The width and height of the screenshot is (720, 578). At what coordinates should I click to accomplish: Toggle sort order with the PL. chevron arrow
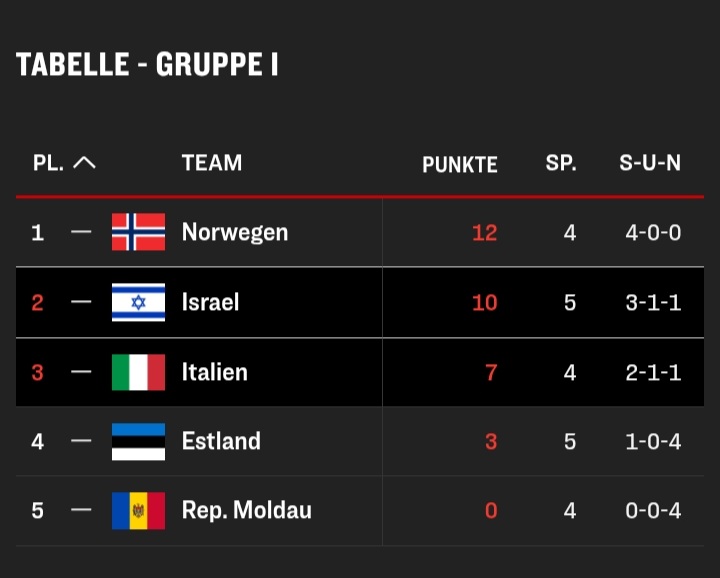[84, 163]
